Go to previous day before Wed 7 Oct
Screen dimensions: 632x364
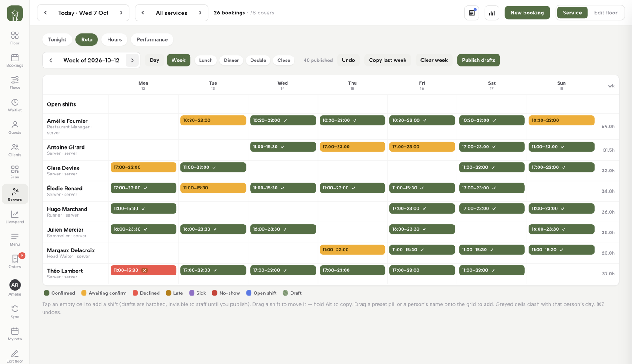[46, 13]
